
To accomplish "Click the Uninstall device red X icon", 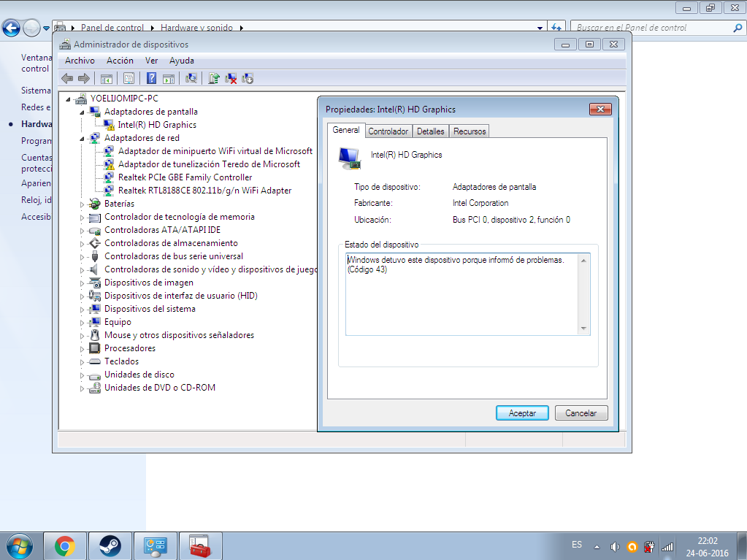I will (231, 79).
